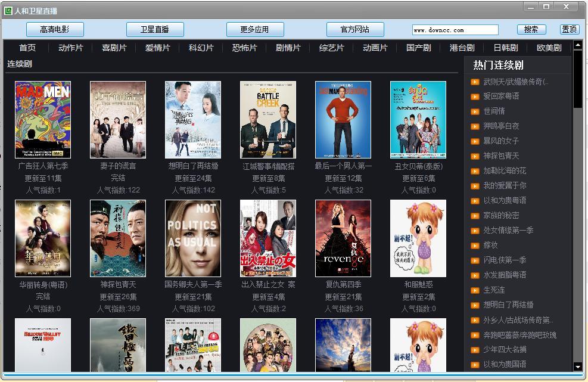
Task: Switch to 日韩剧 category
Action: pyautogui.click(x=506, y=48)
